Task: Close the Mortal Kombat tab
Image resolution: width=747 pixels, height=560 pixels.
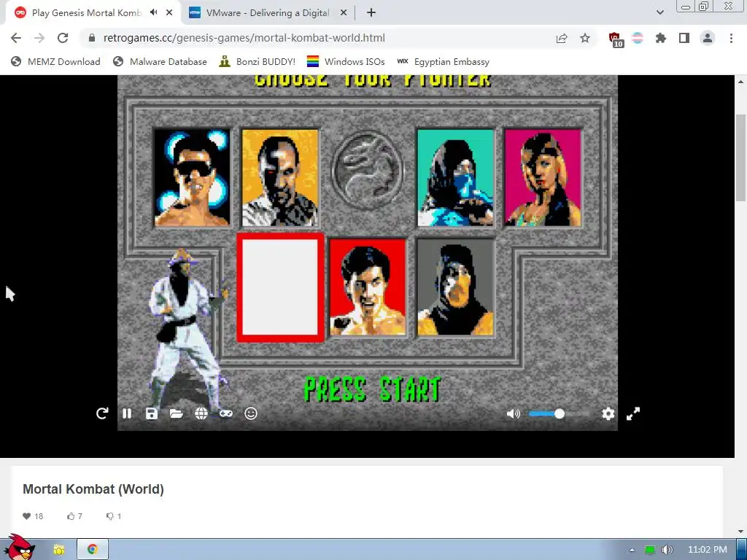Action: coord(169,13)
